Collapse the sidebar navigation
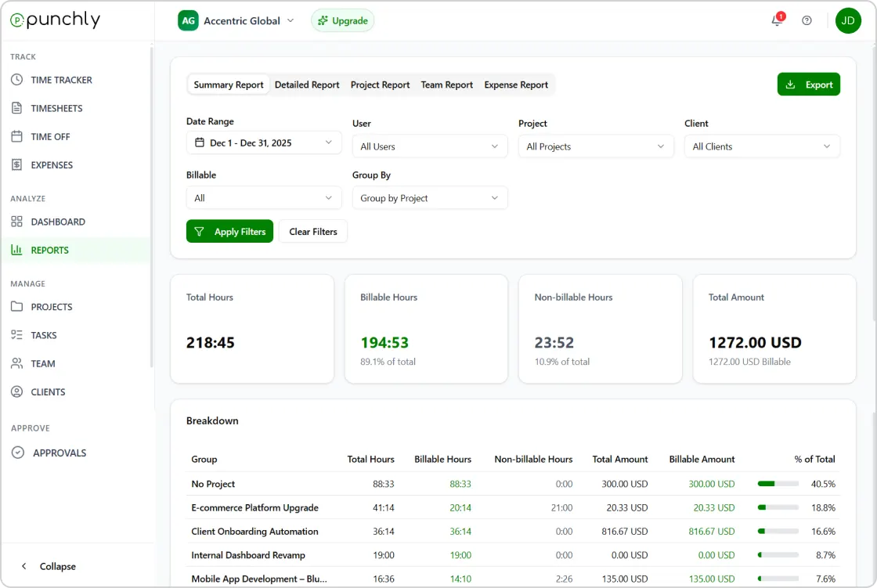This screenshot has height=588, width=877. (x=49, y=566)
